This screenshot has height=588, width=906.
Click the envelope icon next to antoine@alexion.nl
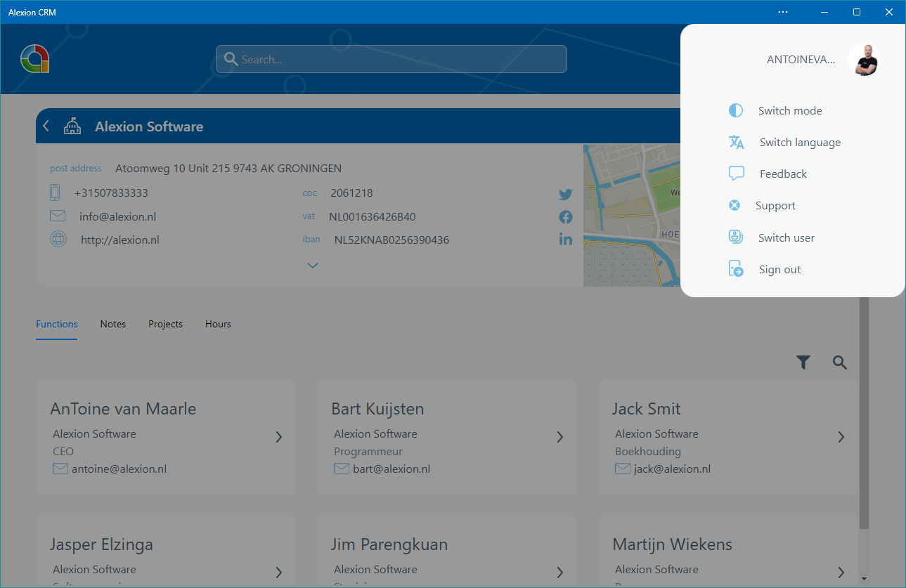[60, 469]
